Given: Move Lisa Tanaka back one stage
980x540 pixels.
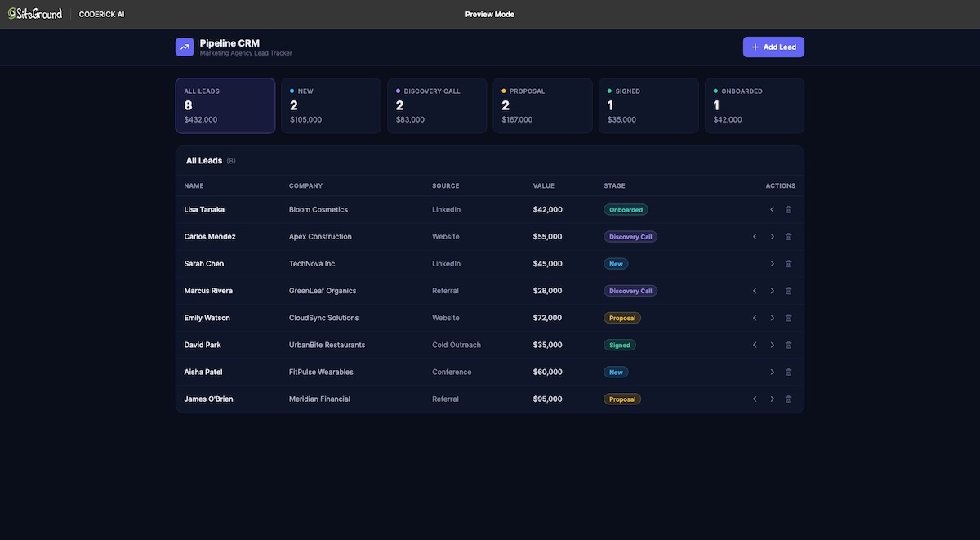Looking at the screenshot, I should click(x=772, y=210).
